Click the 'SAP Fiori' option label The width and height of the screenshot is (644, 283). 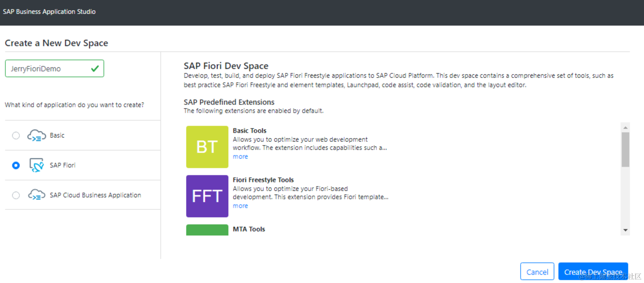pos(63,165)
